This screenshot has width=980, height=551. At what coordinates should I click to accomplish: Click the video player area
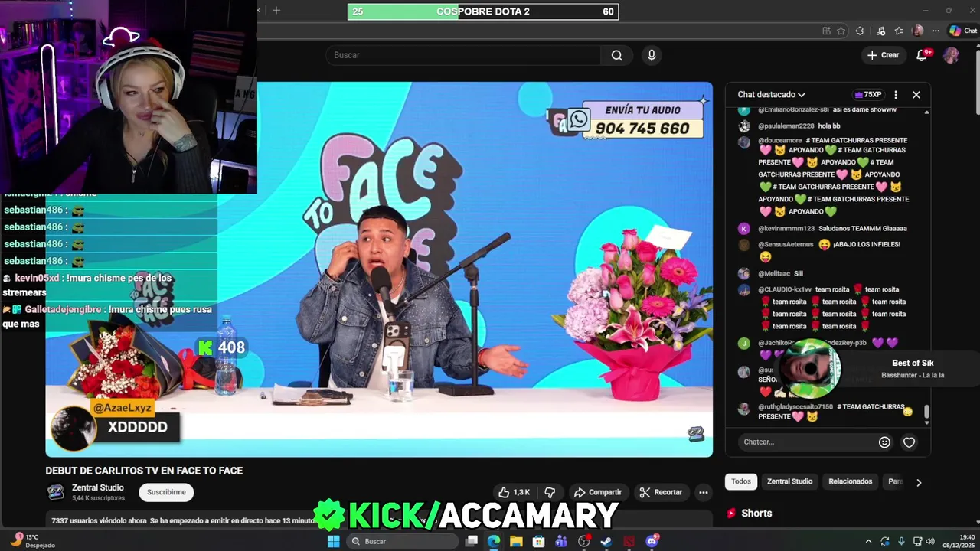pyautogui.click(x=379, y=269)
